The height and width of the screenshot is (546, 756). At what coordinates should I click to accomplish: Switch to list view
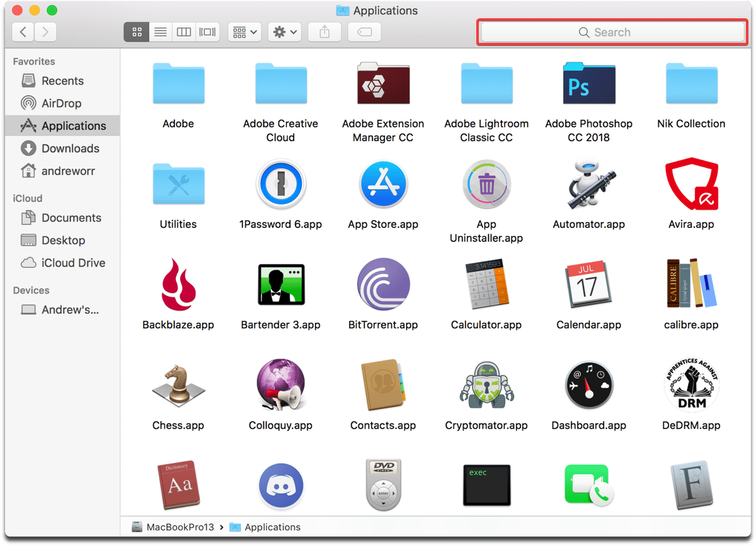(161, 32)
